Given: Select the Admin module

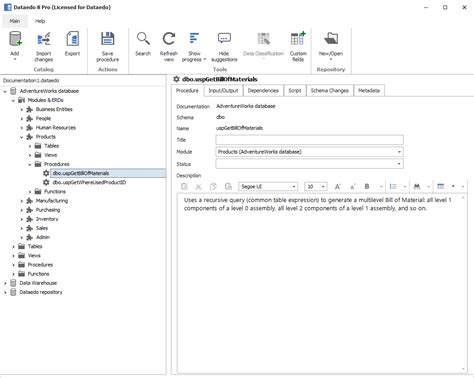Looking at the screenshot, I should pyautogui.click(x=43, y=237).
